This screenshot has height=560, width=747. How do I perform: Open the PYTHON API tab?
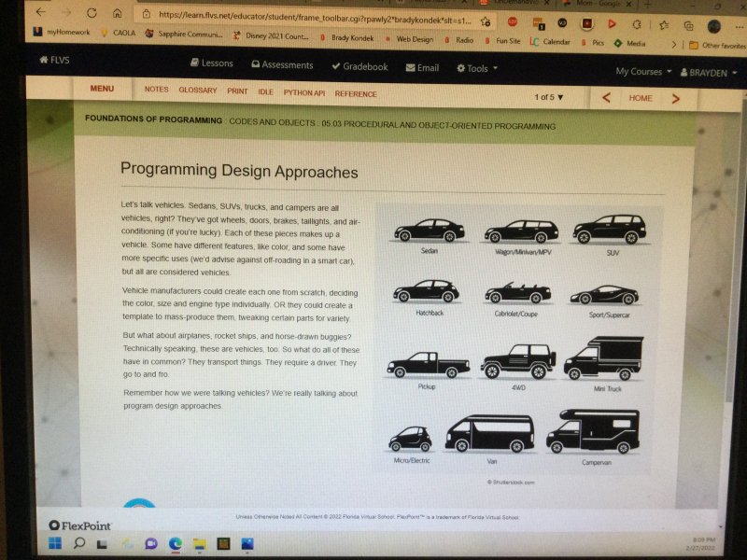click(x=304, y=92)
